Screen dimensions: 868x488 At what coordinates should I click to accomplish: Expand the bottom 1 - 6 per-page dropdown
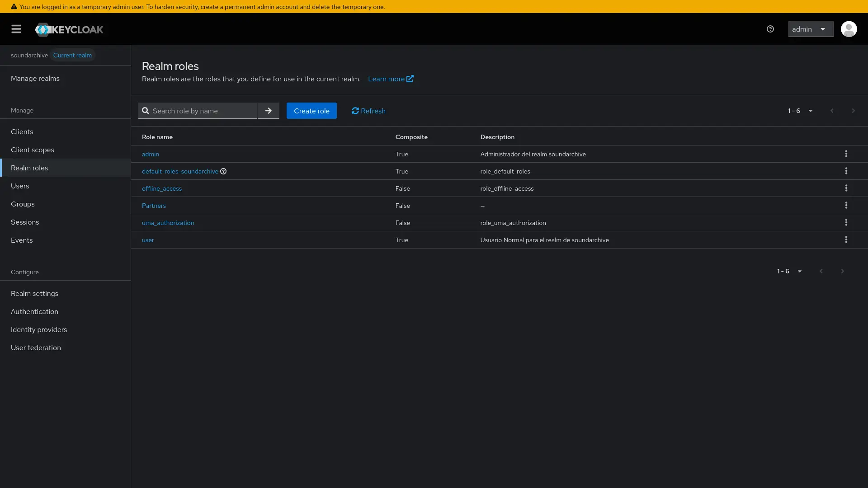(789, 271)
